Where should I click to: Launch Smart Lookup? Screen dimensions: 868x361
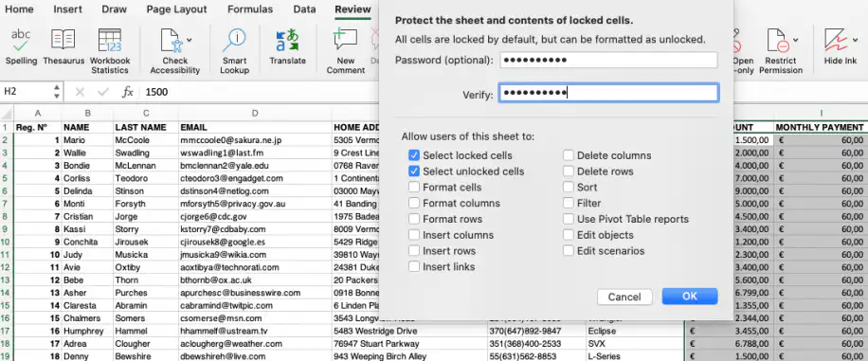(x=235, y=41)
